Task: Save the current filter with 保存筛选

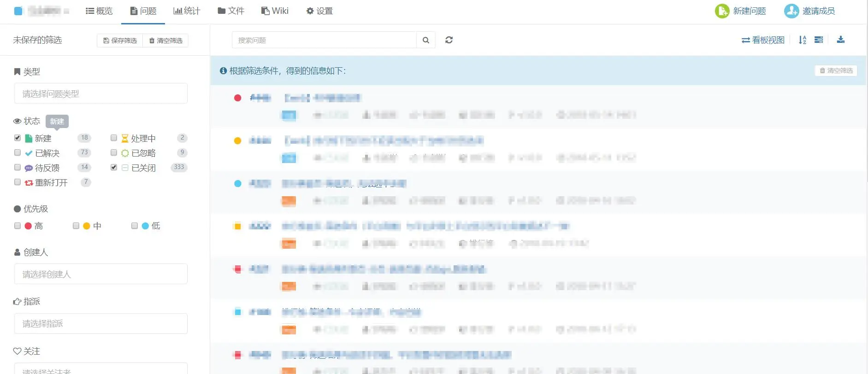Action: [120, 41]
